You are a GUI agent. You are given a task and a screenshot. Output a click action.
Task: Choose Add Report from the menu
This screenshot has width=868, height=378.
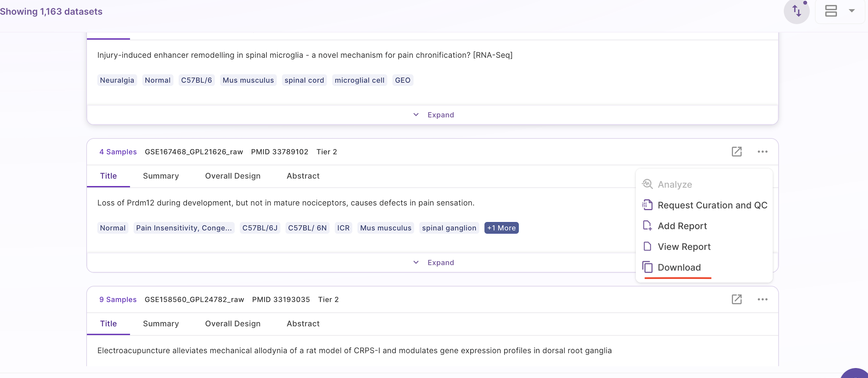pyautogui.click(x=675, y=226)
